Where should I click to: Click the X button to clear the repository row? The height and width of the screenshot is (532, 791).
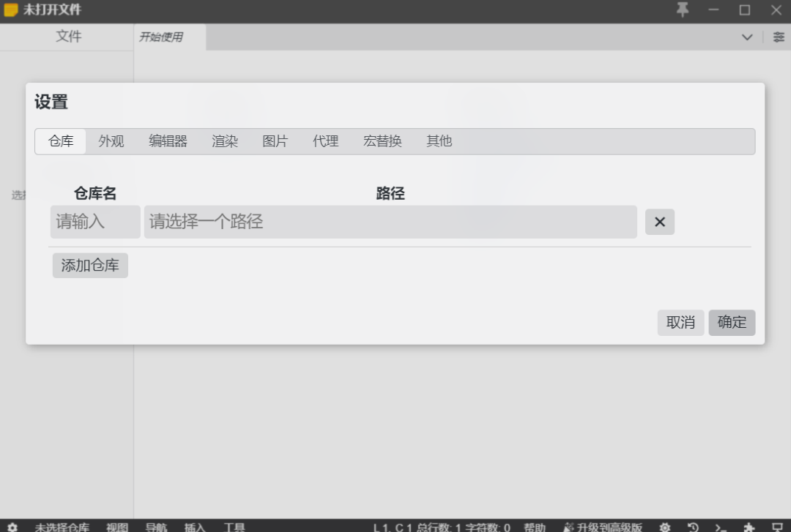point(659,222)
